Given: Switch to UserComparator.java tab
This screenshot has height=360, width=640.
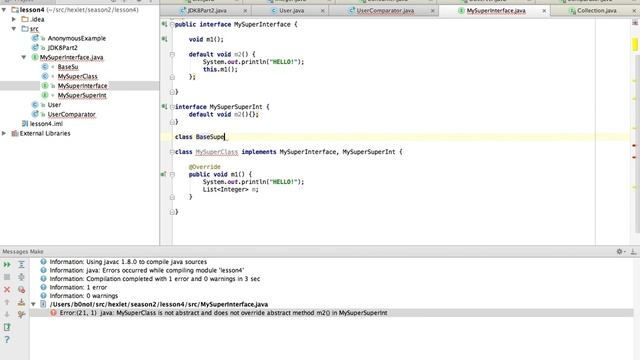Looking at the screenshot, I should (x=385, y=11).
